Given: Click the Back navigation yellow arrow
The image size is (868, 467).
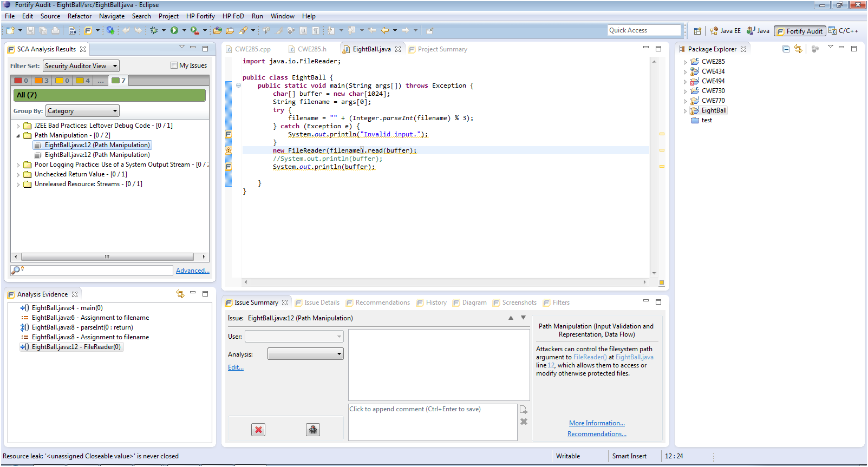Looking at the screenshot, I should tap(385, 31).
